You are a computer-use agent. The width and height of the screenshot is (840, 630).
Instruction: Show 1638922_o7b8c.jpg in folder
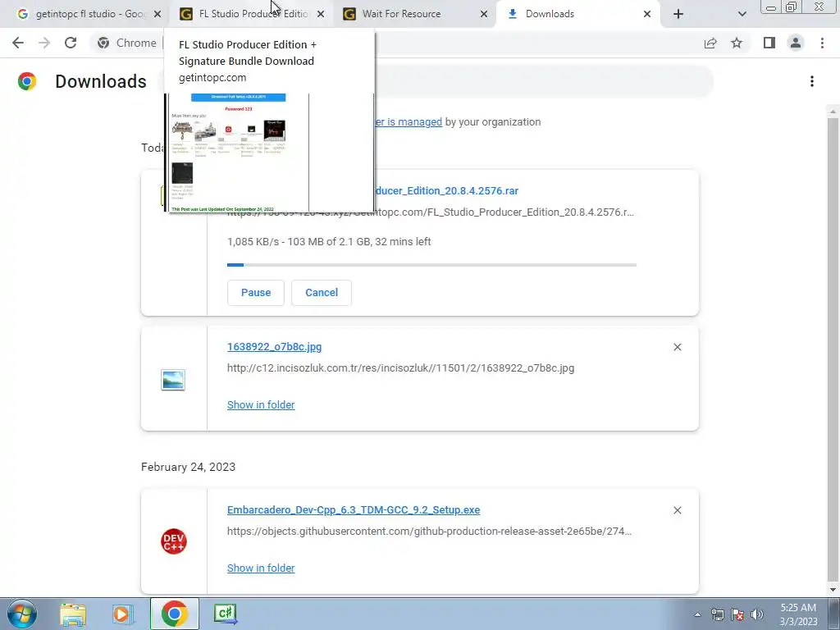(x=261, y=405)
